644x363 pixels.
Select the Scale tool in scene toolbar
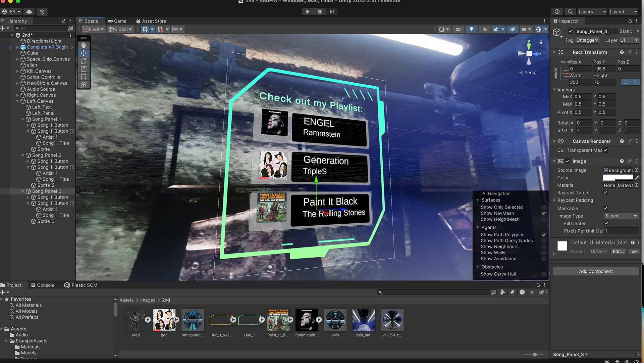[84, 69]
